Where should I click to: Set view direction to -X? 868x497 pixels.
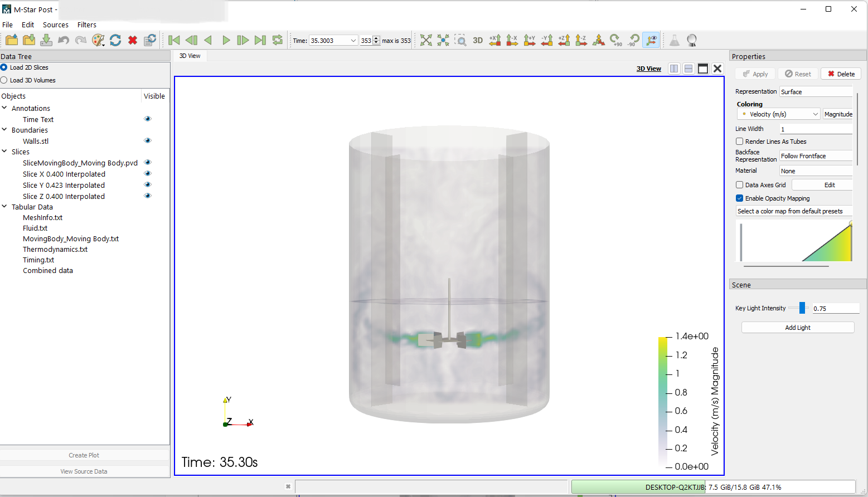512,40
